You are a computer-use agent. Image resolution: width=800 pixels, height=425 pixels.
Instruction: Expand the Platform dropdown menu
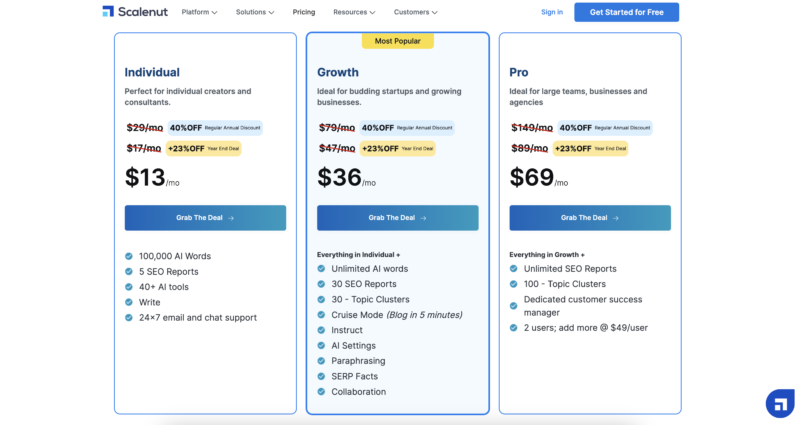pyautogui.click(x=199, y=12)
